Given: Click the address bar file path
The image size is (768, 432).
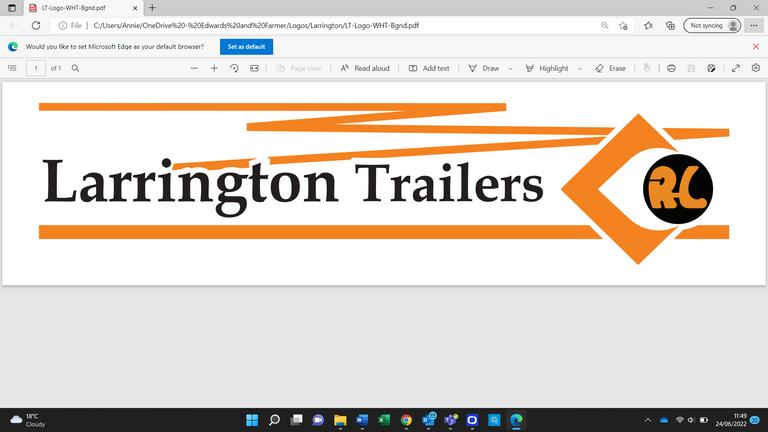Looking at the screenshot, I should (x=256, y=25).
